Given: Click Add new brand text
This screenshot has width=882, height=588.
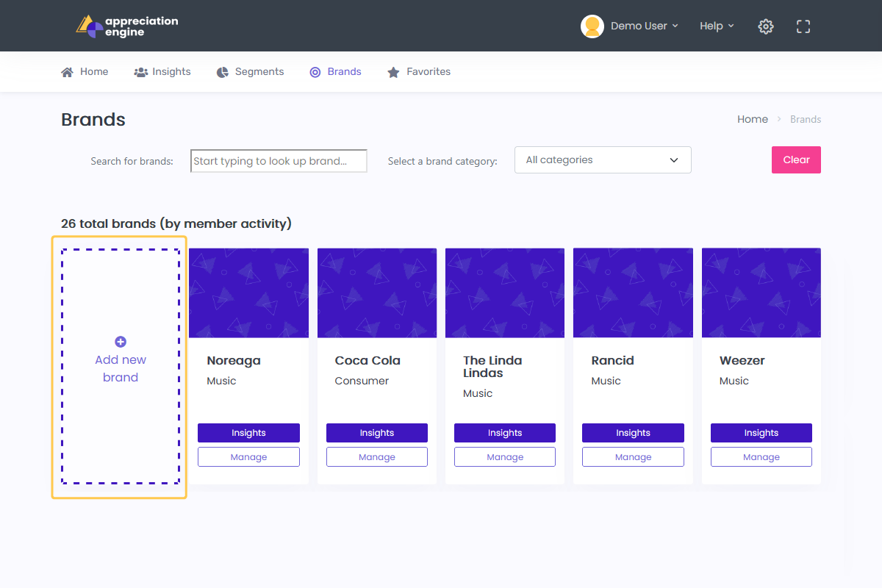Looking at the screenshot, I should 121,368.
